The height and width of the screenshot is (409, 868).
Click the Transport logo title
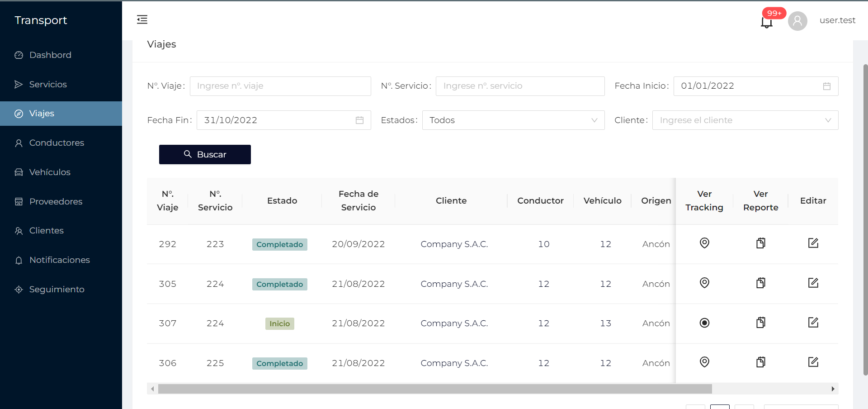coord(41,20)
